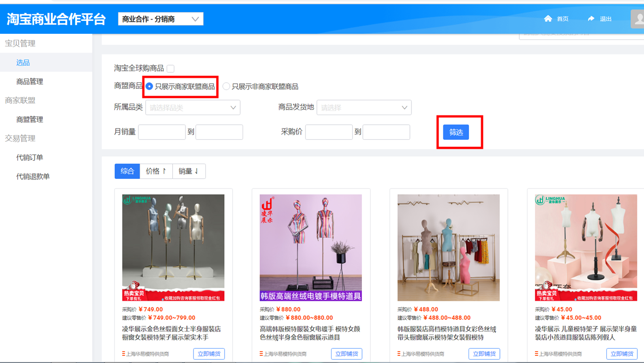Click the supplier icon under the ¥880.00 product
The image size is (644, 363).
coord(261,353)
